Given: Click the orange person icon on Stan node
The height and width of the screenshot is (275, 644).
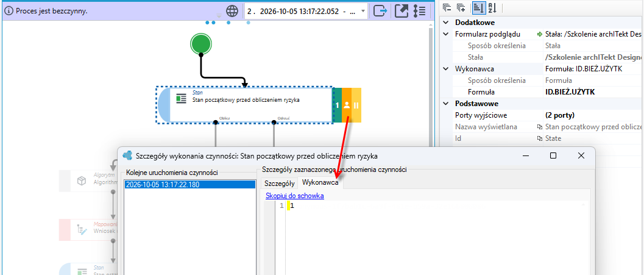Looking at the screenshot, I should (x=347, y=105).
